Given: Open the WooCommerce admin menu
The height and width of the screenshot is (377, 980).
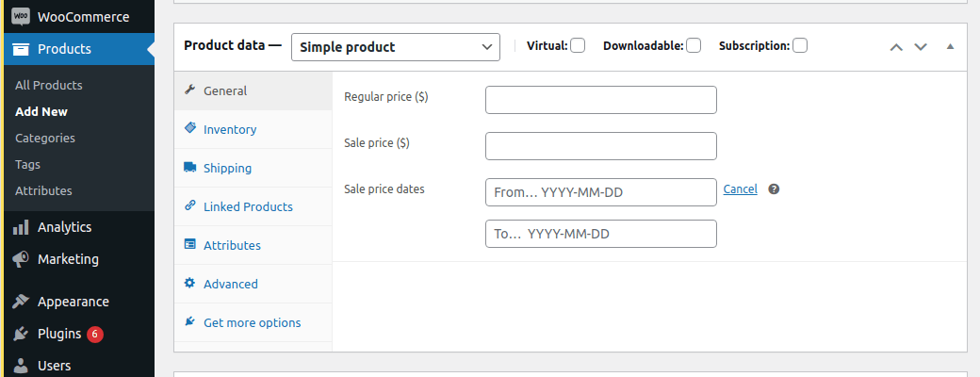Looking at the screenshot, I should 77,17.
